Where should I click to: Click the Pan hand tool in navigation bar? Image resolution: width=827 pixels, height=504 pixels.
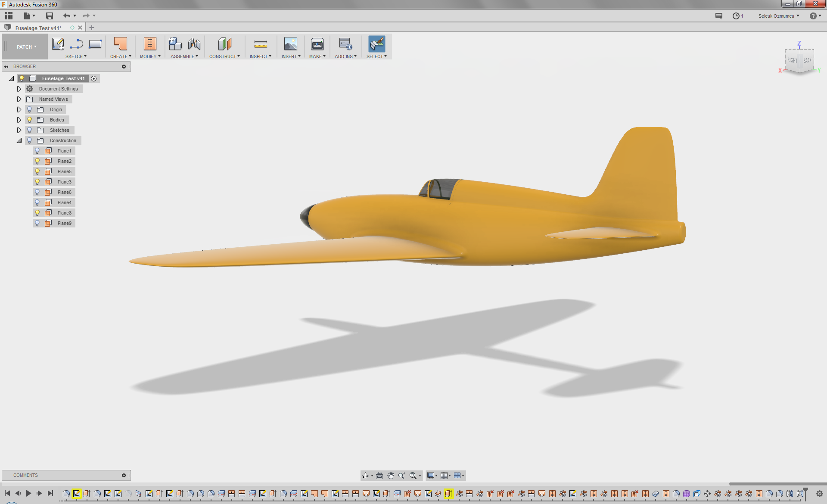pyautogui.click(x=390, y=476)
